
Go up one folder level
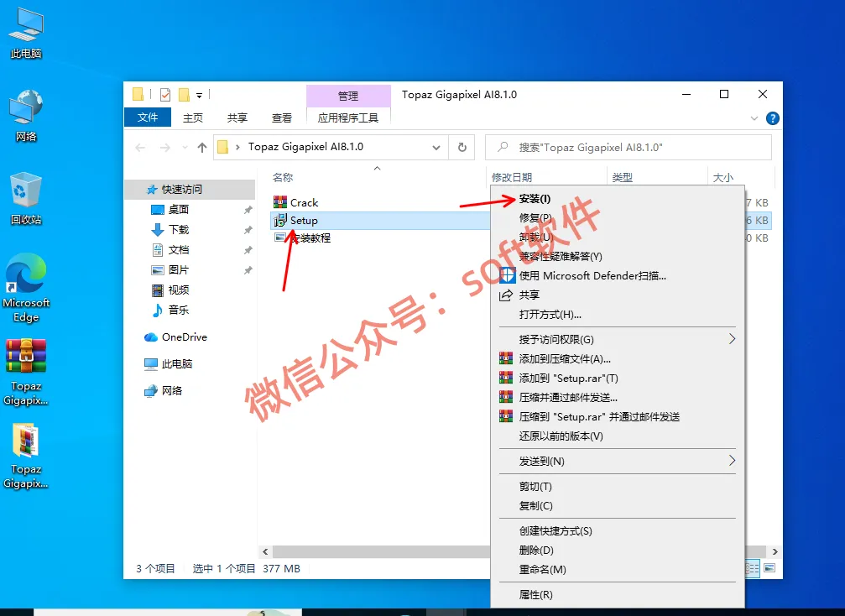coord(202,147)
